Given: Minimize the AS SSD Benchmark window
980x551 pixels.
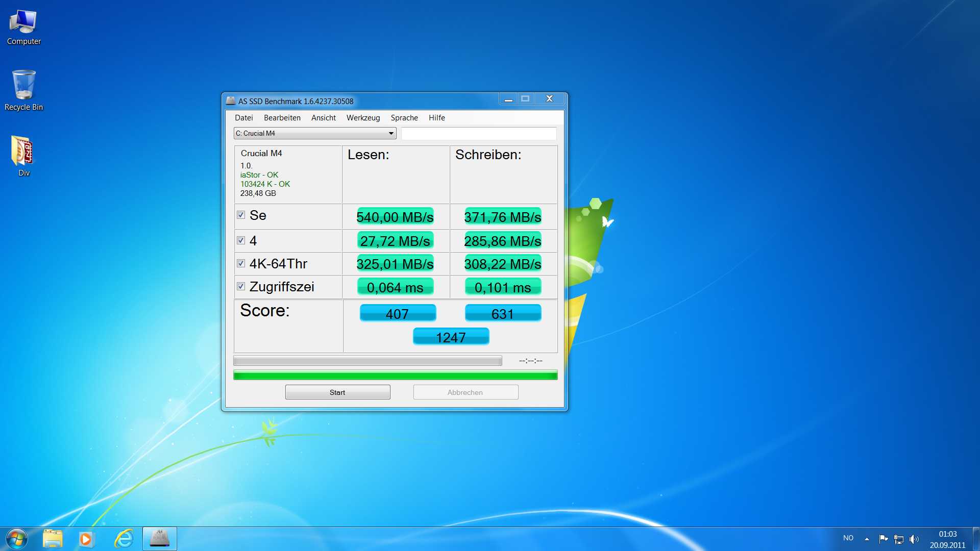Looking at the screenshot, I should (508, 98).
